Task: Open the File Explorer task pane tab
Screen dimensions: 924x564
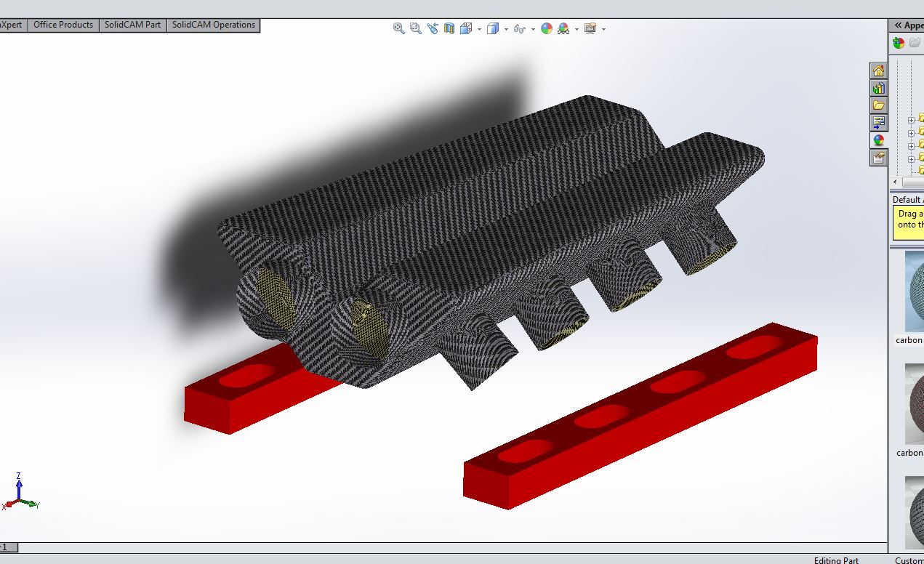Action: coord(878,105)
